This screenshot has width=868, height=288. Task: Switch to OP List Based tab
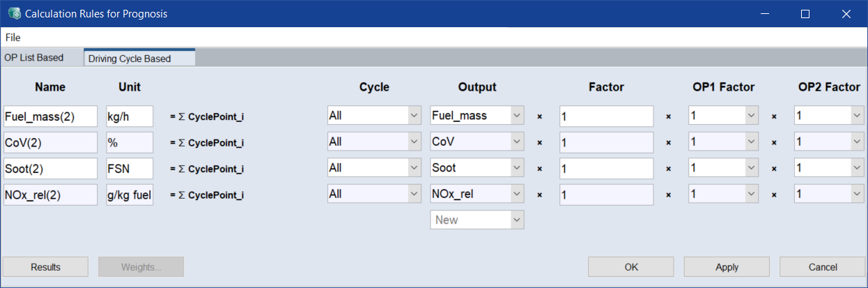point(34,58)
